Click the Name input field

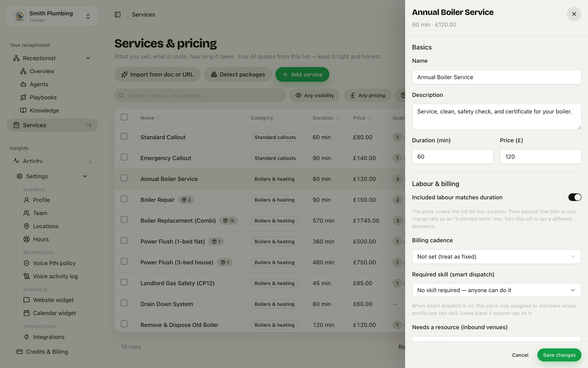[496, 77]
